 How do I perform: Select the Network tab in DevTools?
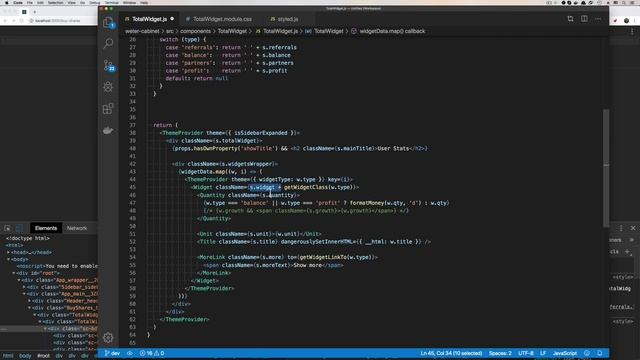77,228
